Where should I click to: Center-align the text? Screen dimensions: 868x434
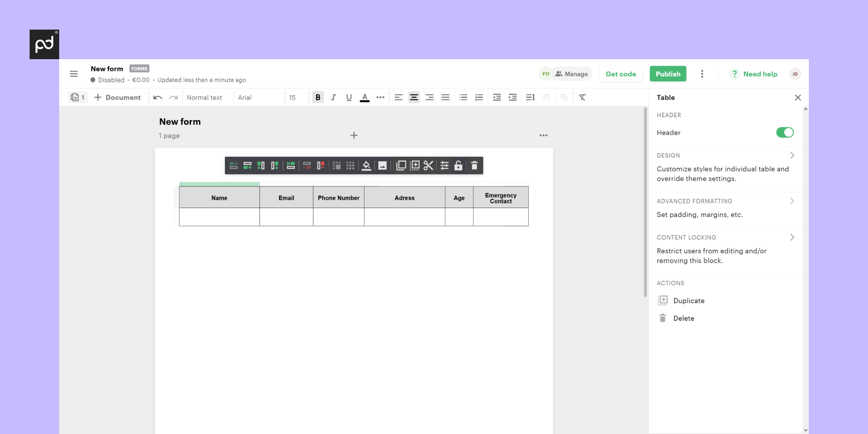414,98
